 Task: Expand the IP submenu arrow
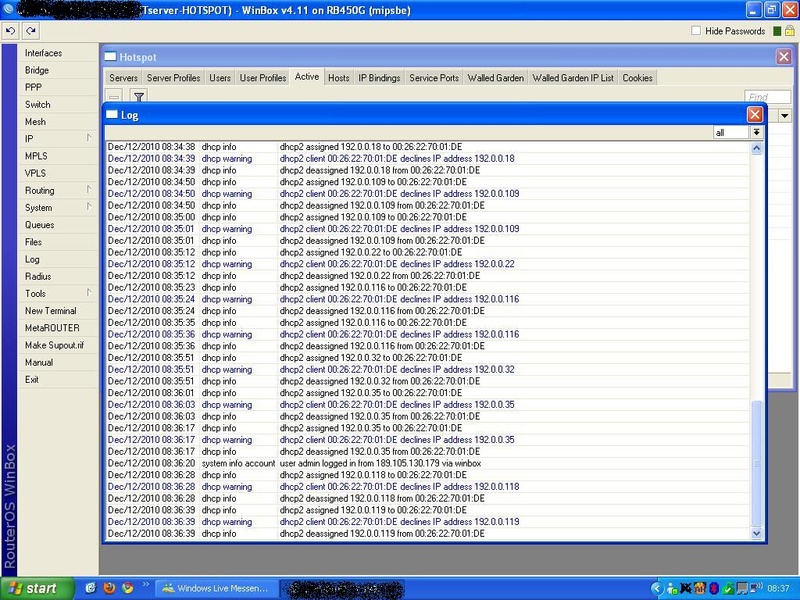(89, 138)
